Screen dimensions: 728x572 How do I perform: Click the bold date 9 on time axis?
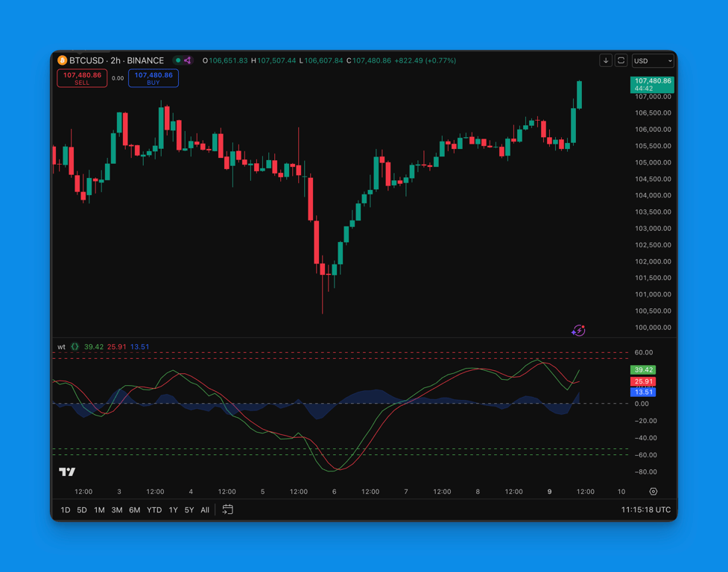549,492
